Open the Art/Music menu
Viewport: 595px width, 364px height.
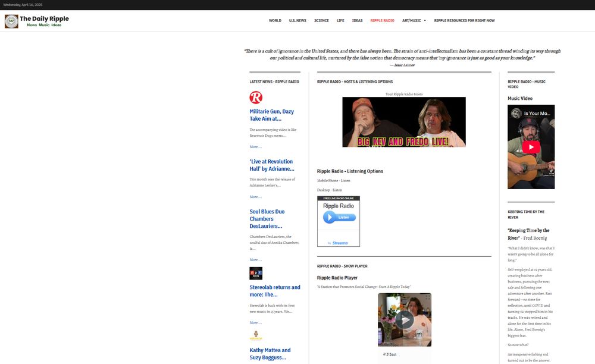click(x=411, y=20)
